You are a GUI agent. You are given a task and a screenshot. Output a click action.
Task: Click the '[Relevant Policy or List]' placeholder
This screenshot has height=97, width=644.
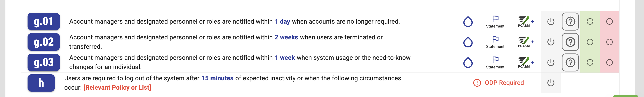117,87
